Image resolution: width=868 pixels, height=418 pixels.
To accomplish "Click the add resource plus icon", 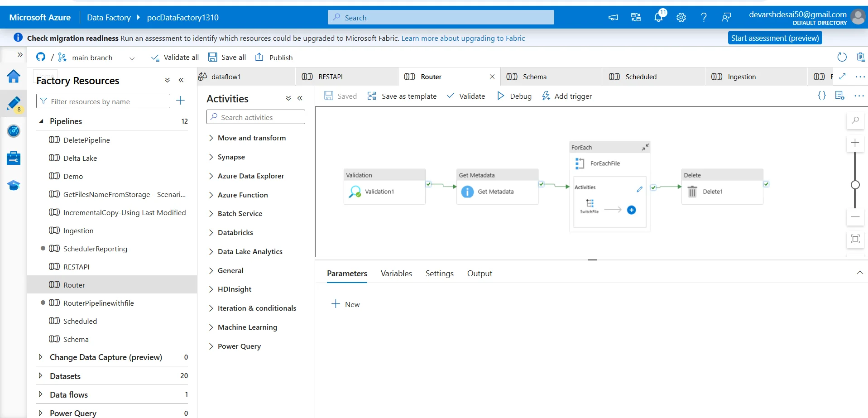I will pyautogui.click(x=180, y=101).
